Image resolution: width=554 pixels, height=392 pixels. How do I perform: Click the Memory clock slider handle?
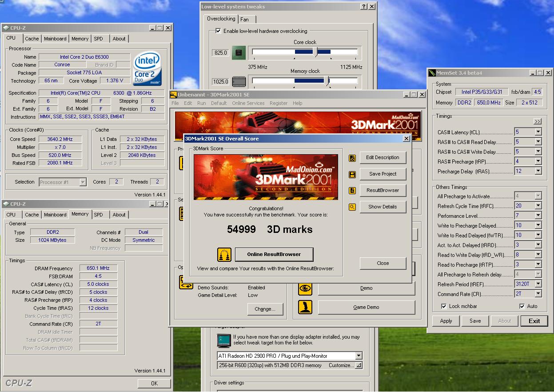328,81
